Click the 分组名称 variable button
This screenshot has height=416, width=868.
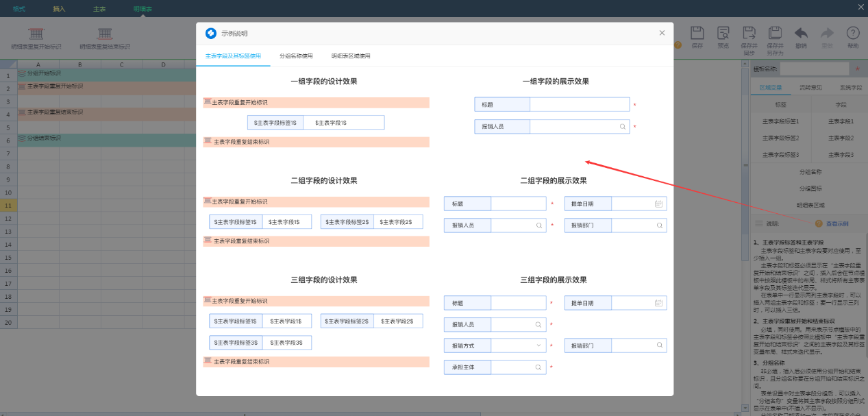coord(810,172)
